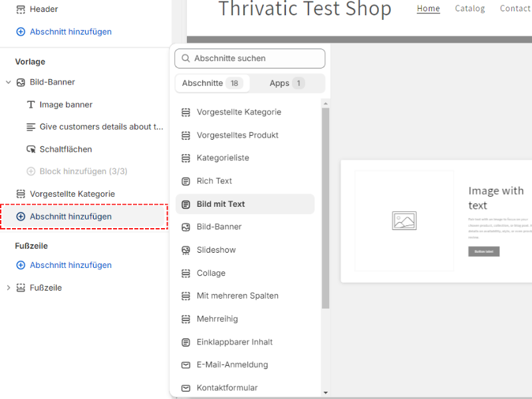Viewport: 532px width, 399px height.
Task: Select Vorgestellte Kategorie in the Vorlage tree
Action: tap(72, 194)
